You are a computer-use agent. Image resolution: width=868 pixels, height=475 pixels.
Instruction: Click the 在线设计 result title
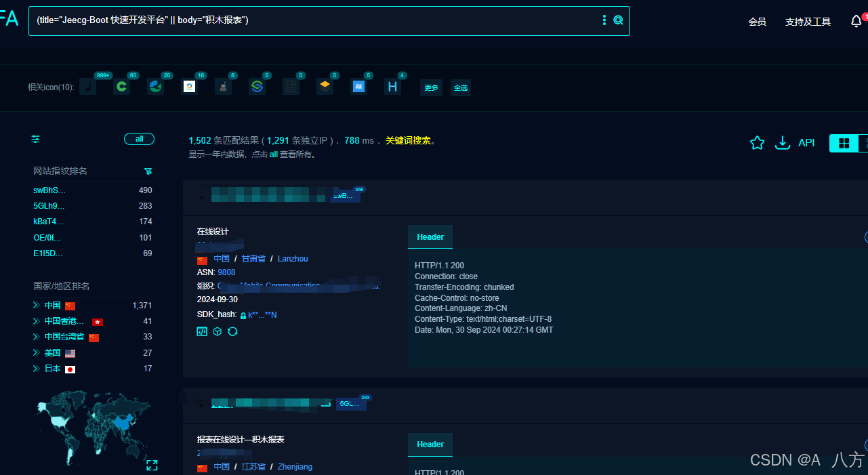click(x=213, y=232)
